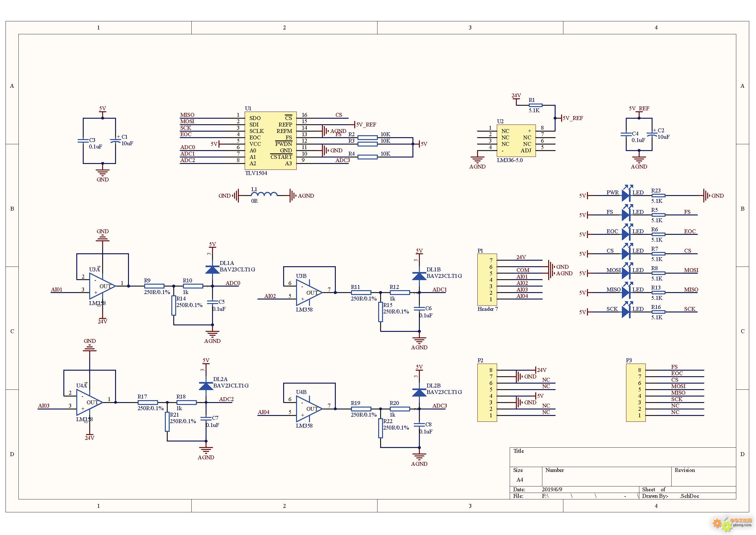Select resistor R9 symbol

(x=154, y=286)
